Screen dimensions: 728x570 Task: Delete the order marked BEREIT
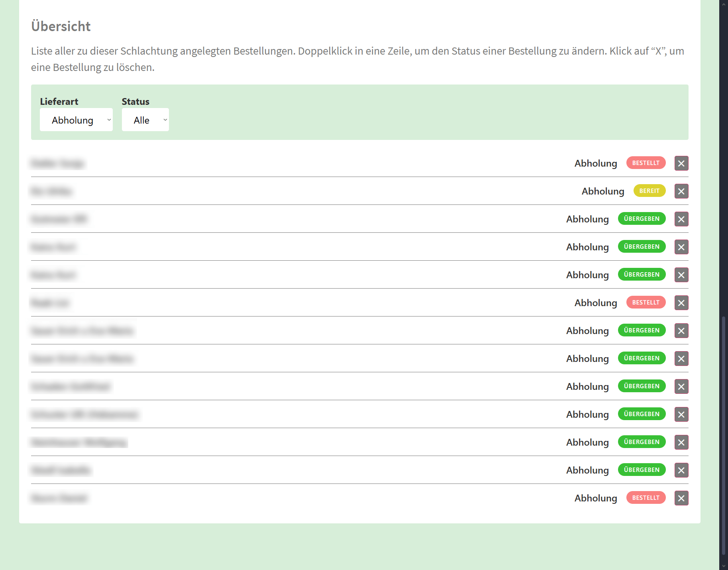[x=681, y=191]
